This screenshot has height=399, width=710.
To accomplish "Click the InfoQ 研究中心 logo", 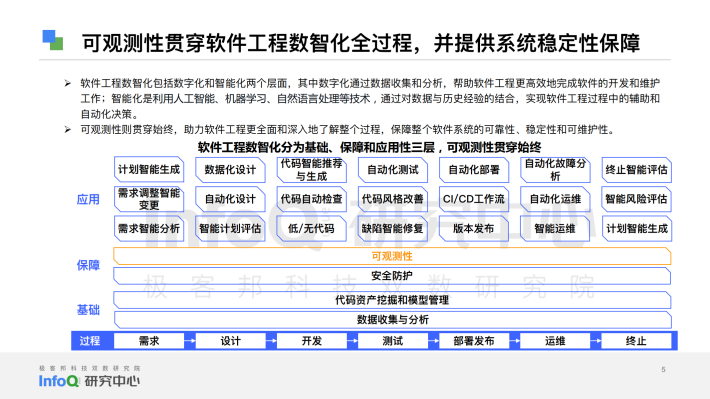I will [89, 381].
